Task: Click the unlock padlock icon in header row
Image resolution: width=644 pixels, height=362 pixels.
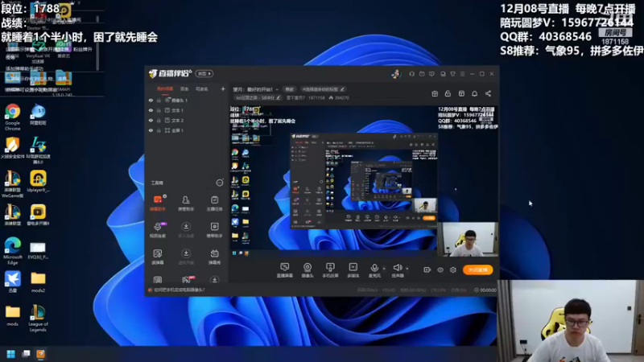Action: pyautogui.click(x=448, y=93)
